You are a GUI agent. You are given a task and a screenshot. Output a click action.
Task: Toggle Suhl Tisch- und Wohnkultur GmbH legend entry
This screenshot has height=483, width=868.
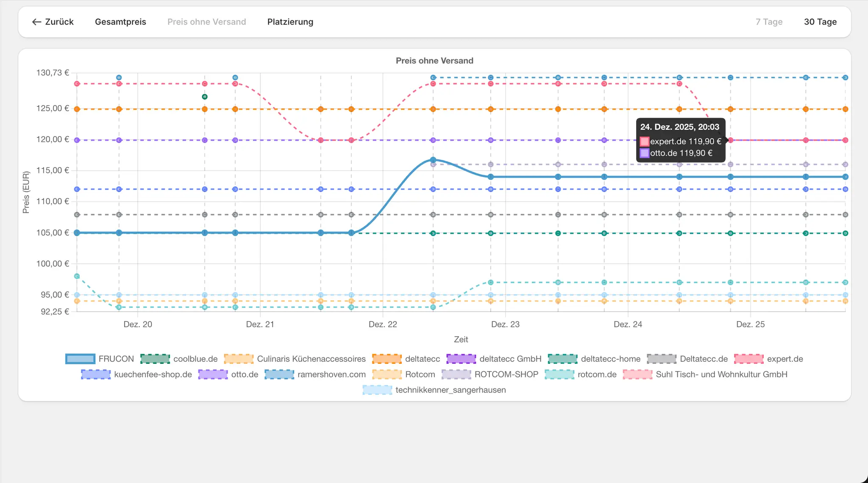coord(705,374)
